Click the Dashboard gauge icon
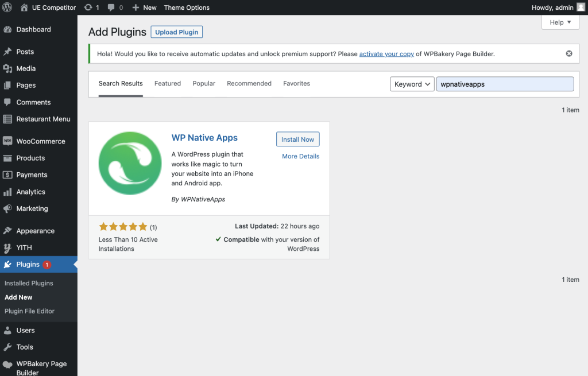 [x=7, y=30]
